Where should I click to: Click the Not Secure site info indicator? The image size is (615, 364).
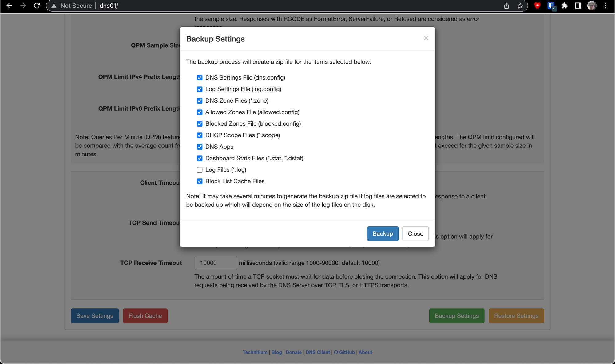point(73,6)
